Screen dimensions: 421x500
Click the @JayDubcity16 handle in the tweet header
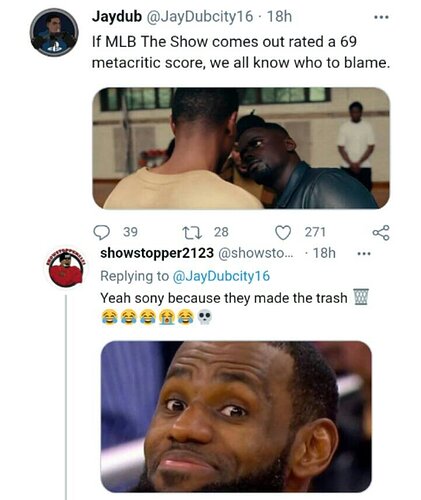pos(199,17)
